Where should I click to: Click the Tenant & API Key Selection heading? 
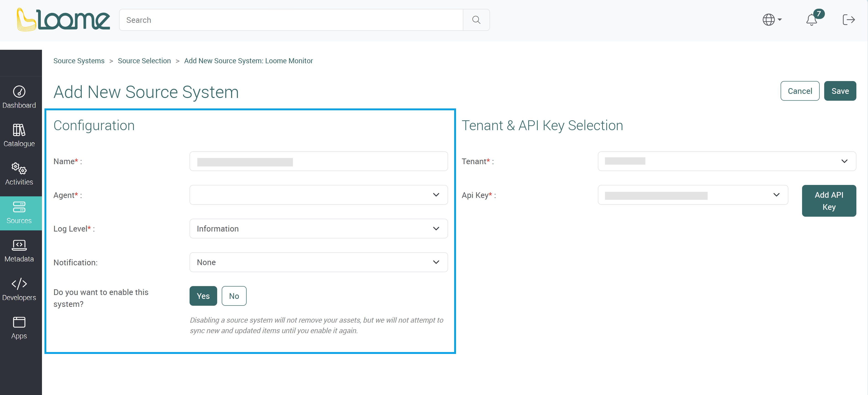point(542,126)
